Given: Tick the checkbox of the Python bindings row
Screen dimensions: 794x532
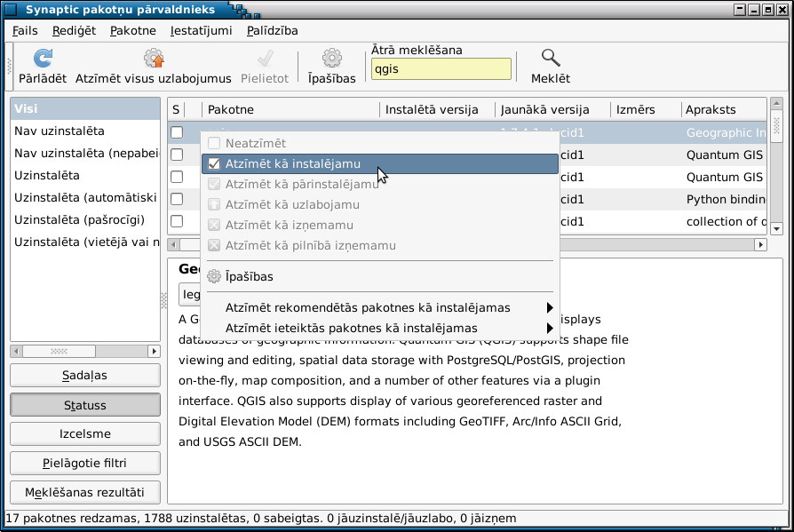Looking at the screenshot, I should (x=177, y=200).
